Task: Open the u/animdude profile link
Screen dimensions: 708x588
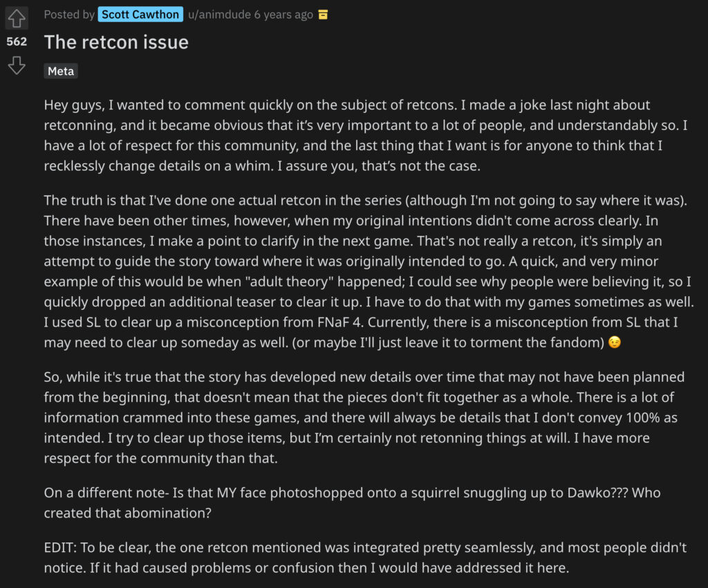Action: coord(219,15)
